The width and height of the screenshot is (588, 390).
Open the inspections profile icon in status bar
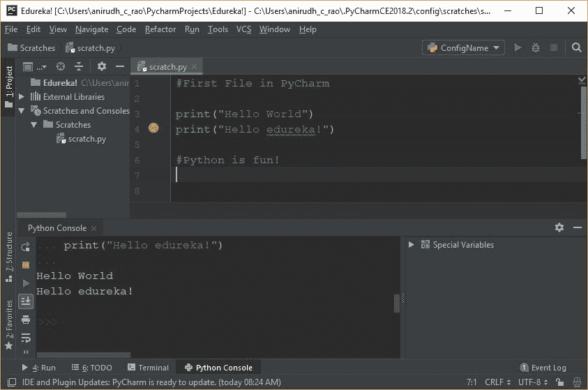[x=577, y=382]
